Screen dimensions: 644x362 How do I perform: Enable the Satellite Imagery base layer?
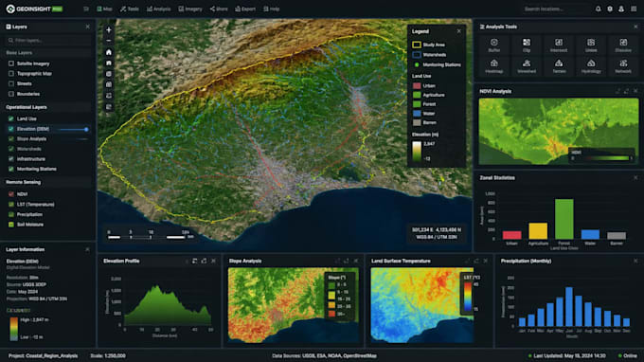[x=11, y=63]
